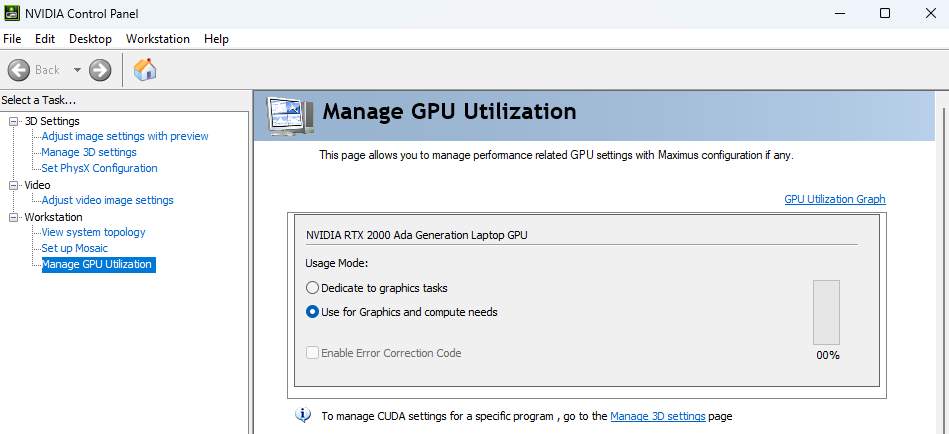Click the Usage Mode label
This screenshot has height=434, width=949.
pyautogui.click(x=337, y=264)
